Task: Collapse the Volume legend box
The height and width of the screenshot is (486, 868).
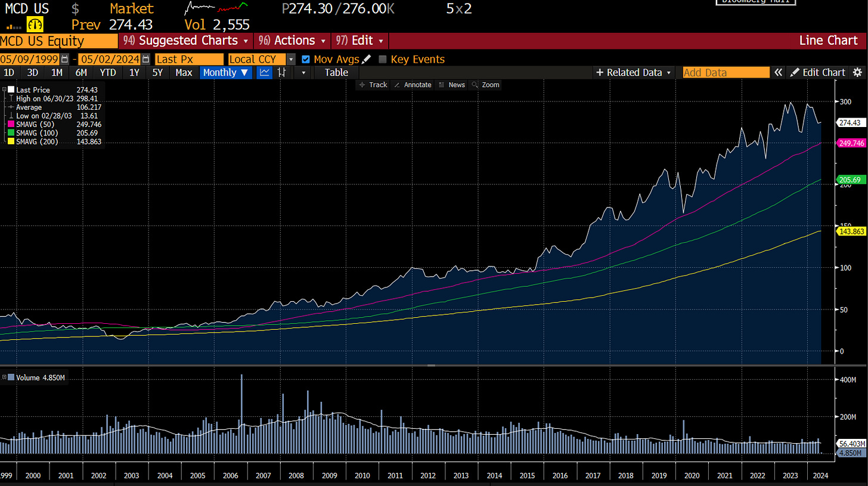Action: point(5,377)
